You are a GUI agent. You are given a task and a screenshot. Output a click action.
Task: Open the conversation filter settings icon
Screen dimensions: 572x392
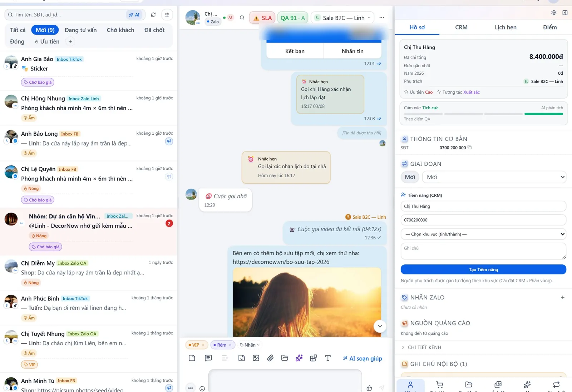point(167,15)
